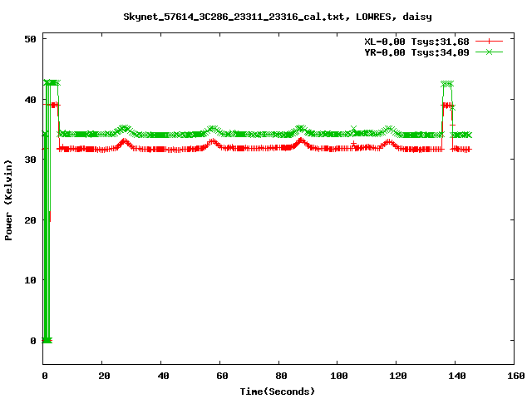Click y-axis tick label 50
This screenshot has height=399, width=532.
31,39
